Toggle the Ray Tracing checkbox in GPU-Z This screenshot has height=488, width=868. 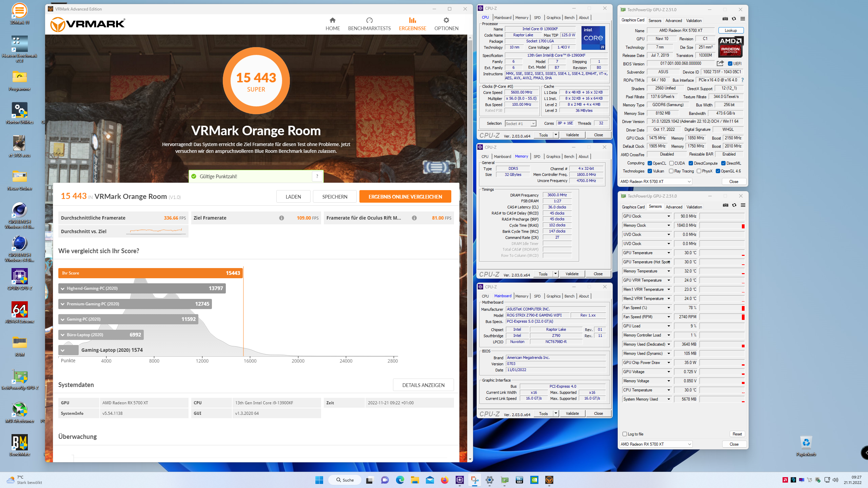coord(671,171)
